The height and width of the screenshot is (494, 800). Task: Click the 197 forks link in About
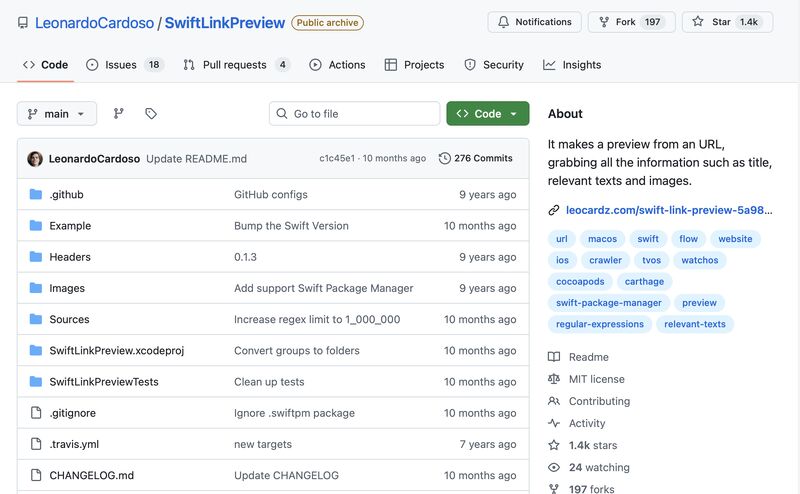(x=591, y=489)
